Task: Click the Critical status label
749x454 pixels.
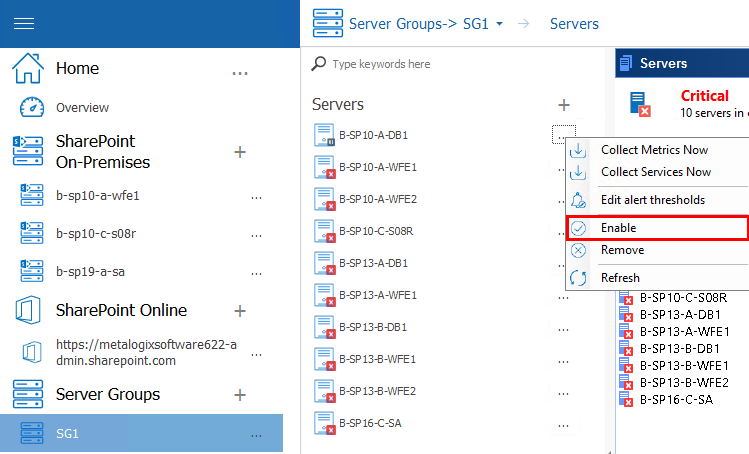Action: coord(705,96)
